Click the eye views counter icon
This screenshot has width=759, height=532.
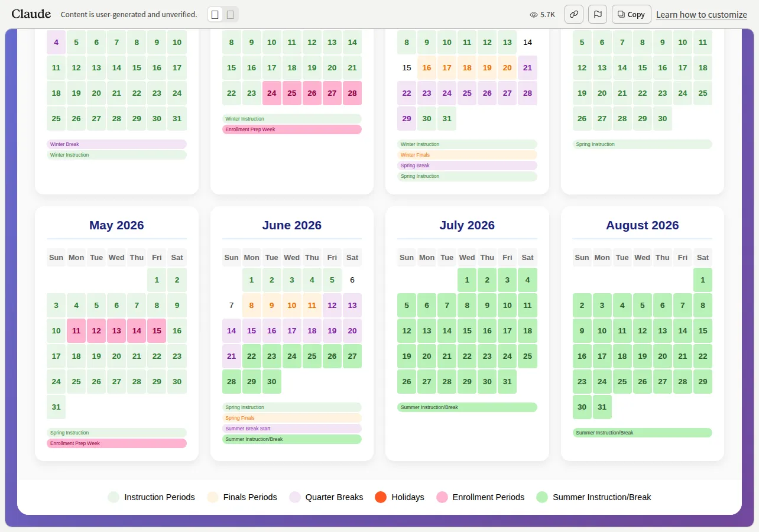pos(534,15)
